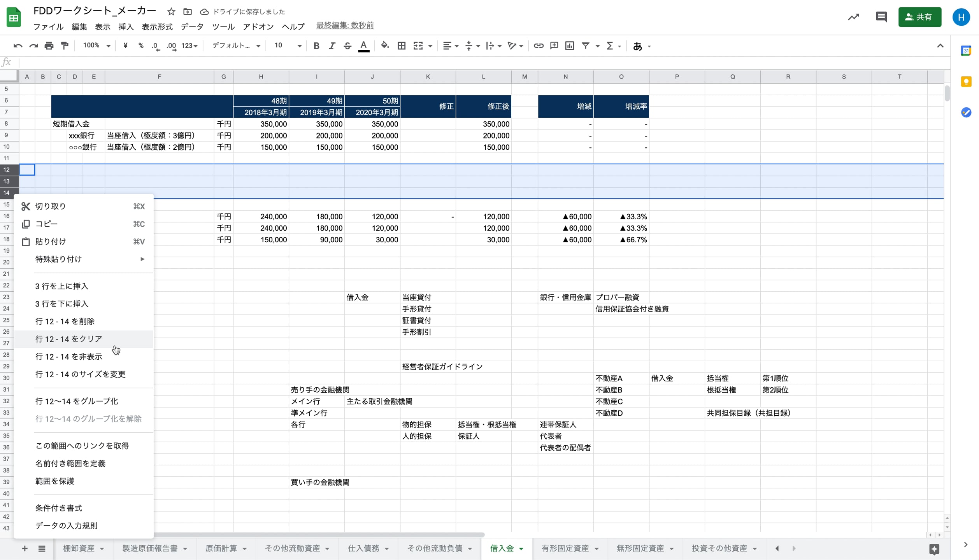
Task: Open the borders tool
Action: click(402, 46)
